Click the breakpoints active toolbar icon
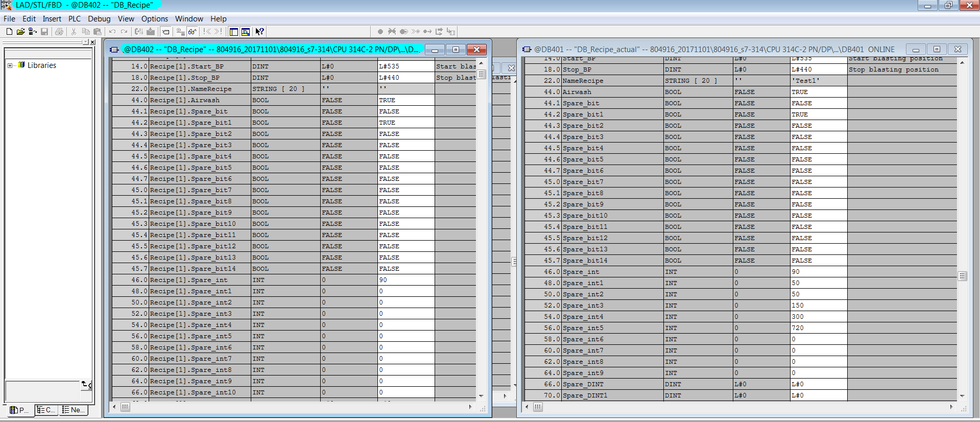980x422 pixels. point(404,32)
